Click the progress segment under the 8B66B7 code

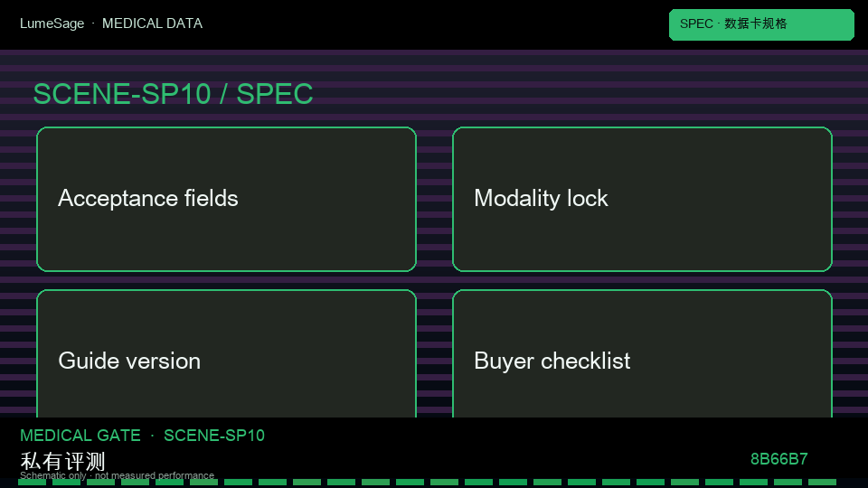[x=788, y=483]
